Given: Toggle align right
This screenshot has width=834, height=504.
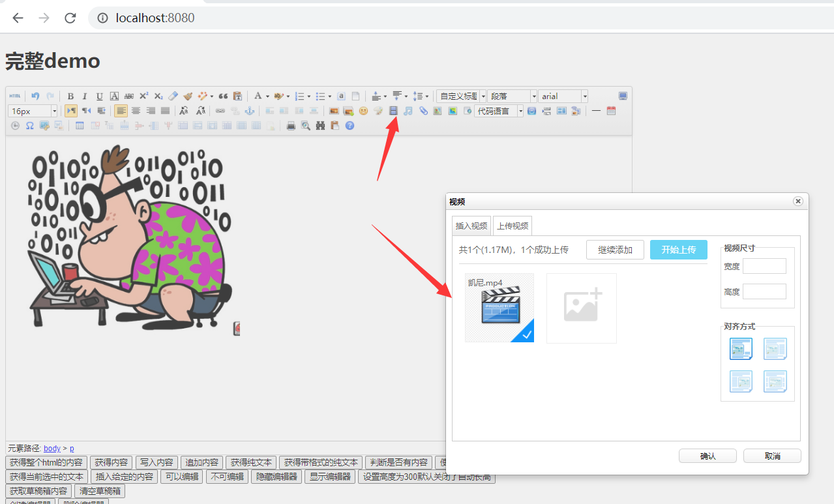Looking at the screenshot, I should [x=151, y=111].
